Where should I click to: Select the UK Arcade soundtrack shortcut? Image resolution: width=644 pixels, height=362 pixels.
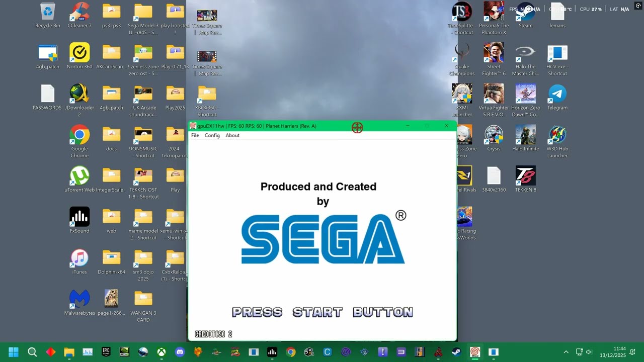[143, 101]
